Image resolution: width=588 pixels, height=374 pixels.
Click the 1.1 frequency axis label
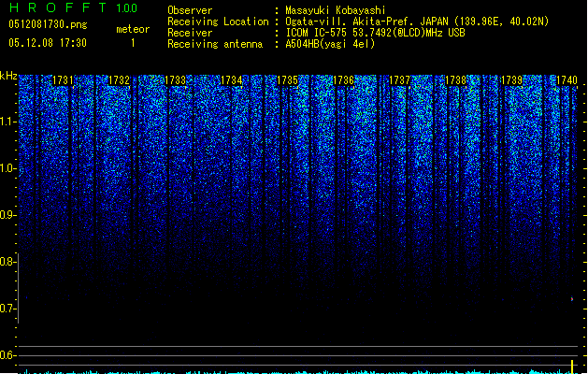[8, 122]
